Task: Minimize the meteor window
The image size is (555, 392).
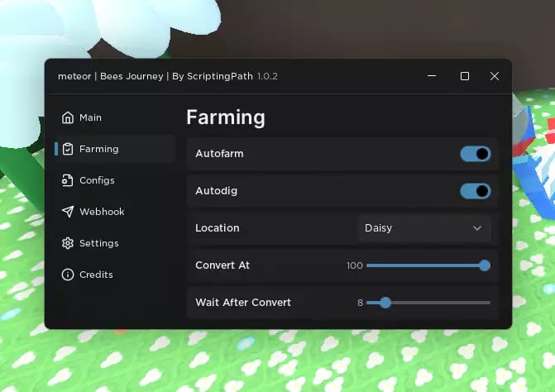Action: point(433,76)
